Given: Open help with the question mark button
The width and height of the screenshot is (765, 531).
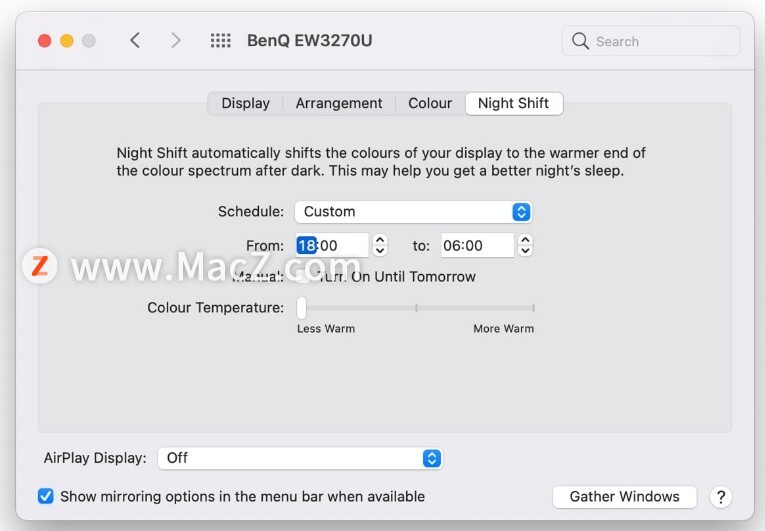Looking at the screenshot, I should coord(721,497).
